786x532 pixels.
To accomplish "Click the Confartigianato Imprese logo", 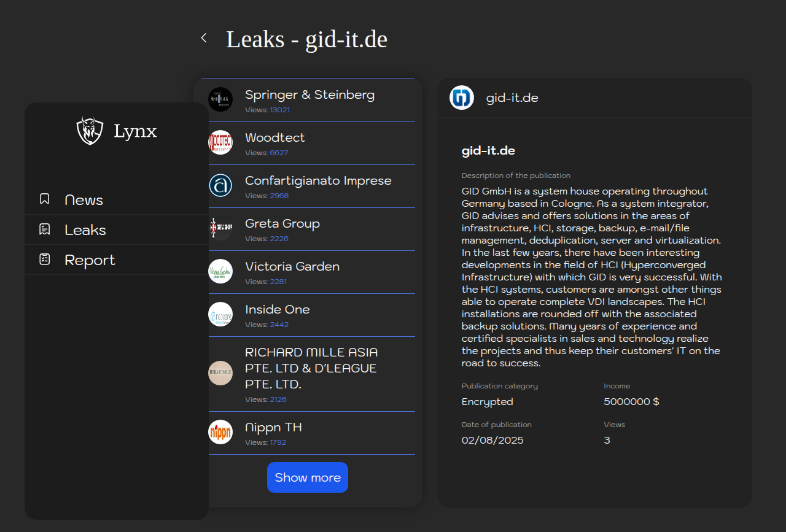I will [x=220, y=185].
